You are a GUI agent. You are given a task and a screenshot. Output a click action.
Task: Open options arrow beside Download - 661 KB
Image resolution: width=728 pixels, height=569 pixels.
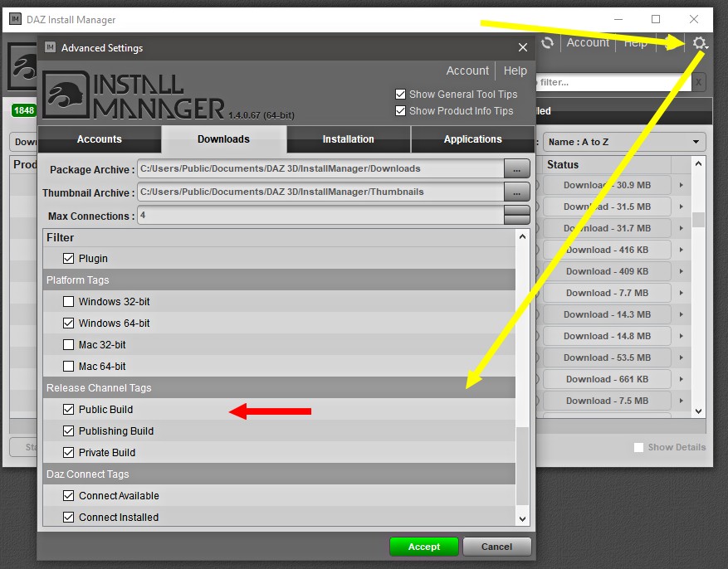tap(682, 379)
